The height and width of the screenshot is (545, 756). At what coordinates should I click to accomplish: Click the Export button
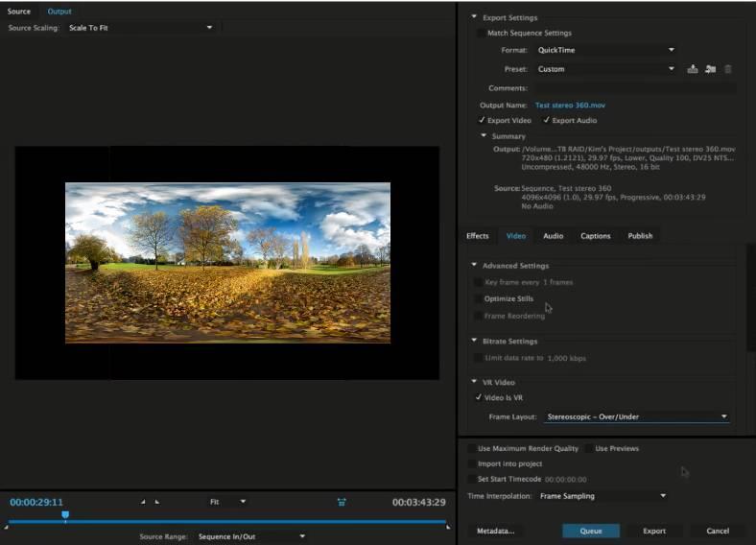click(654, 531)
